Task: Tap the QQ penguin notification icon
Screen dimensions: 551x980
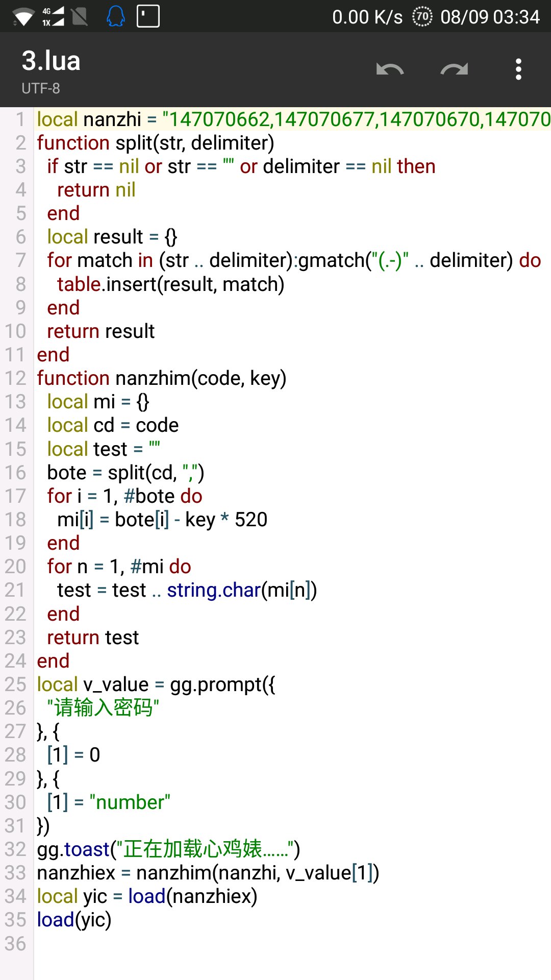Action: point(116,16)
